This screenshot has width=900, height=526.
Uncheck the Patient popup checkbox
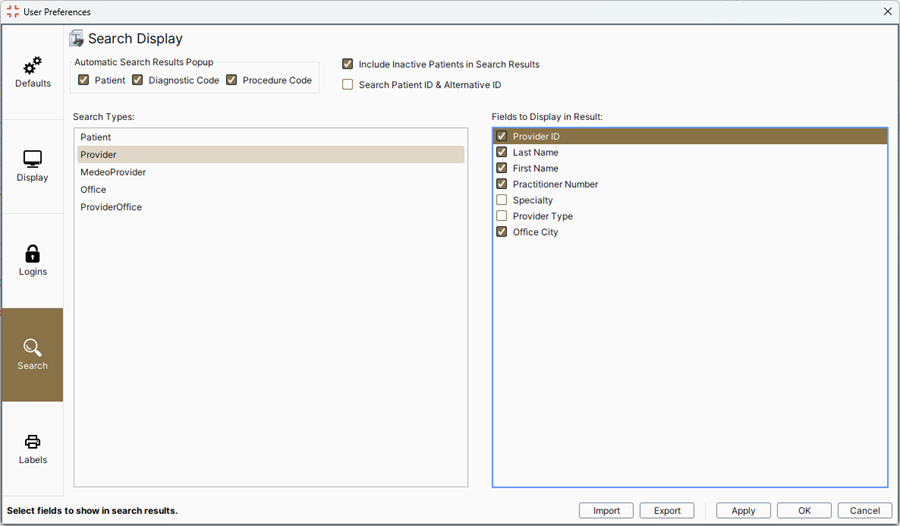pos(84,80)
